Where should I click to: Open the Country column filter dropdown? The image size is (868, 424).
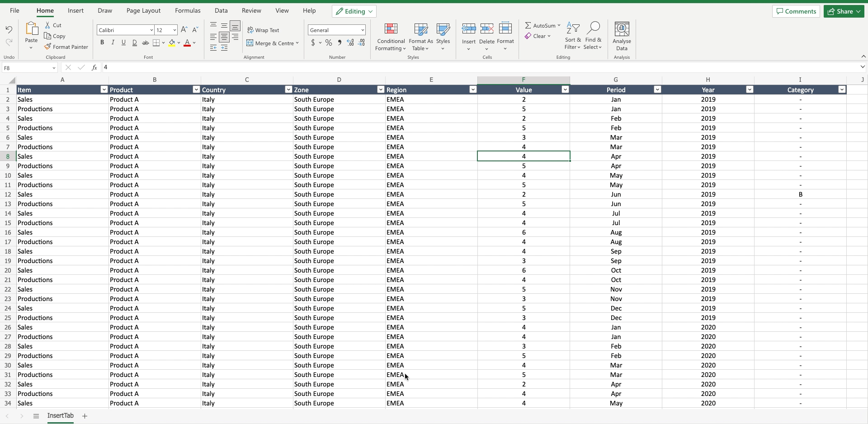coord(288,90)
